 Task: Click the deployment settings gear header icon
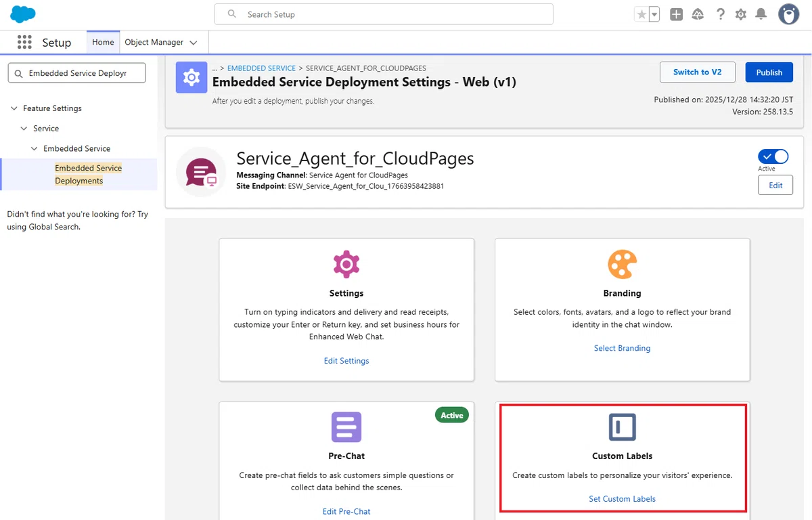[x=191, y=77]
